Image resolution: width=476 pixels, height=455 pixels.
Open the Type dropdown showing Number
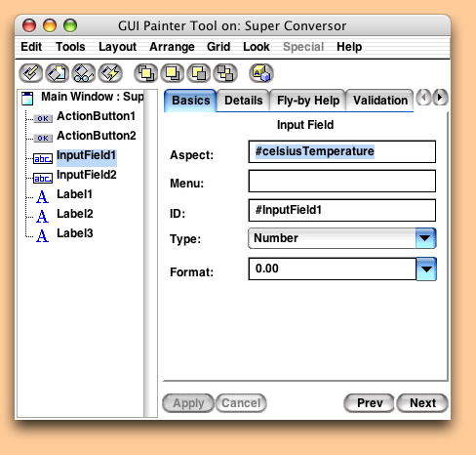click(342, 238)
